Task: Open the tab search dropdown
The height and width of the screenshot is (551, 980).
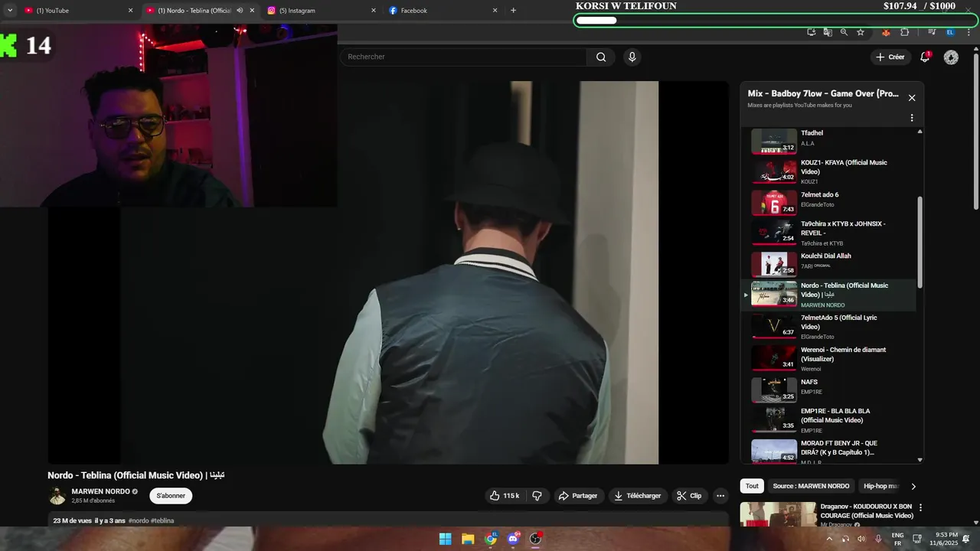Action: (x=9, y=11)
